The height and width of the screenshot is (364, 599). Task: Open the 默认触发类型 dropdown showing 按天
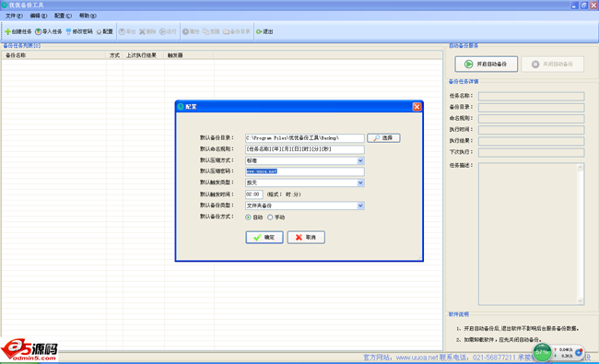tap(360, 183)
